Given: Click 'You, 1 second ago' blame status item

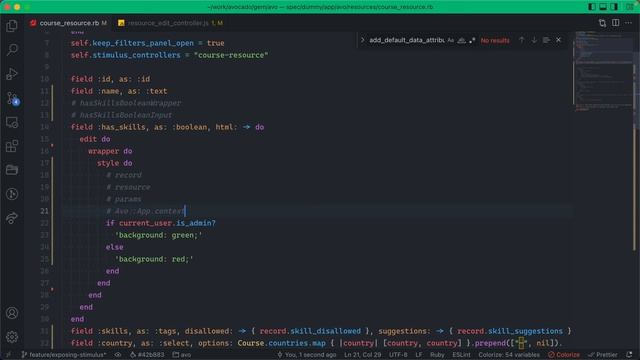Looking at the screenshot, I should [307, 355].
